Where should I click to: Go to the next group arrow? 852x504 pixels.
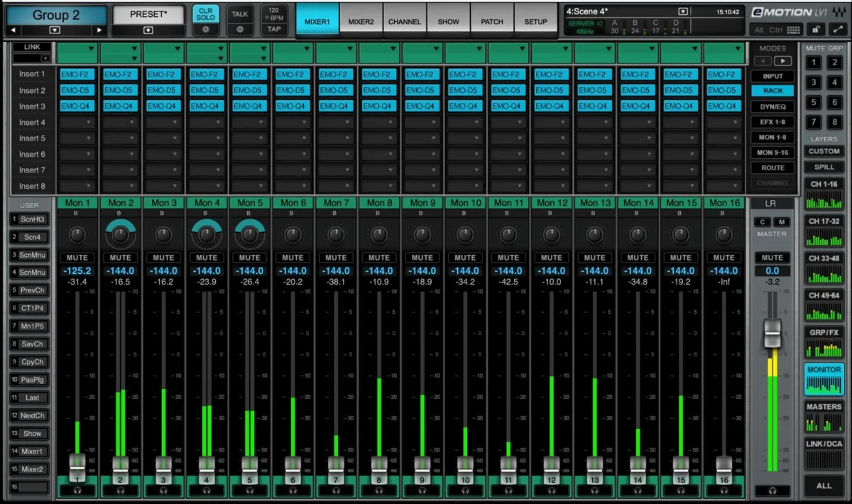pos(99,30)
